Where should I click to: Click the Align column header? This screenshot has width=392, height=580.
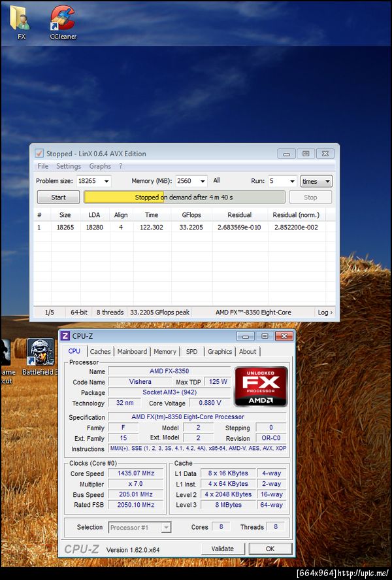point(121,214)
